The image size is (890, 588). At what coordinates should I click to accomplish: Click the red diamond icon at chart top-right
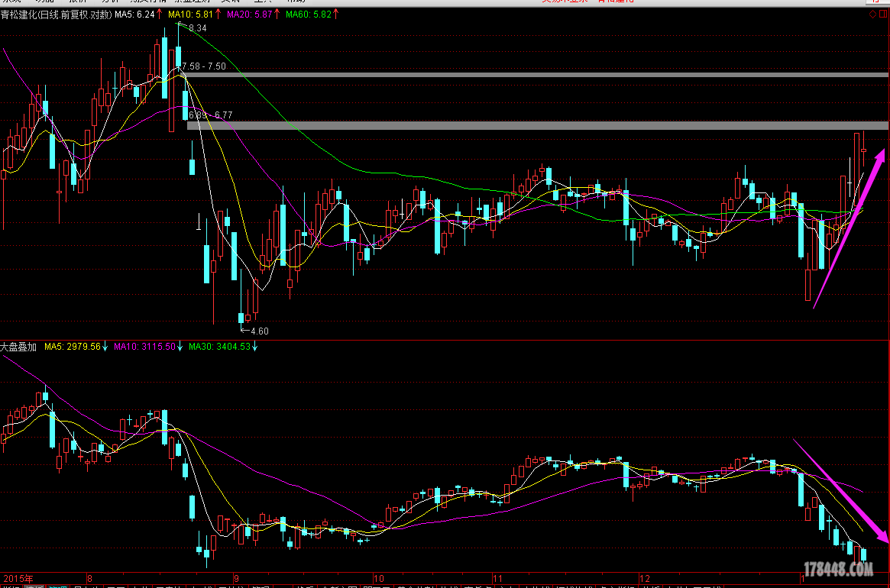873,15
